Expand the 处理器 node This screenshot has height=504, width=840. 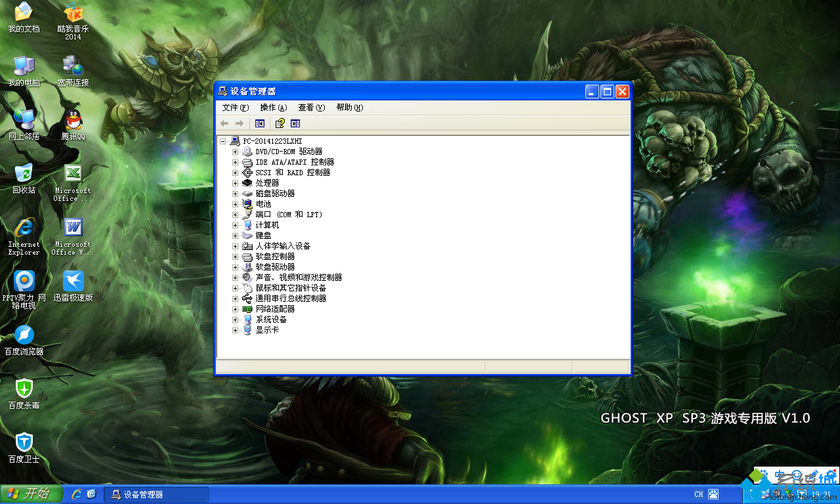(x=236, y=183)
